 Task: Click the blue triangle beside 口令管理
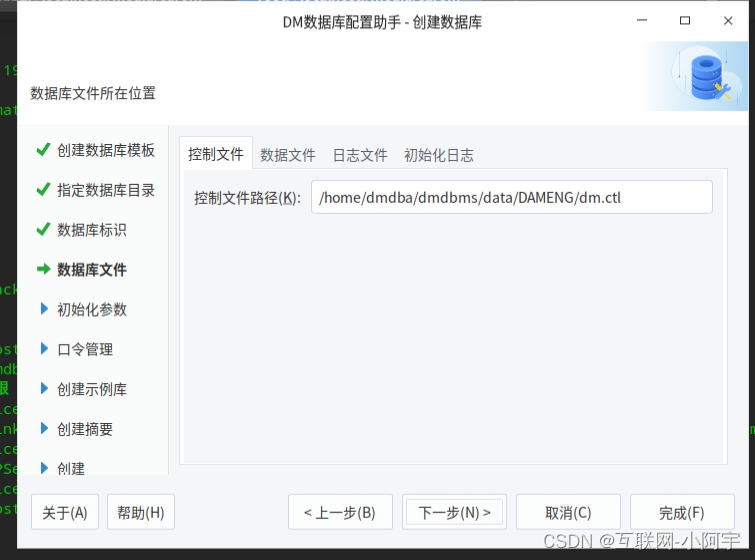(44, 348)
